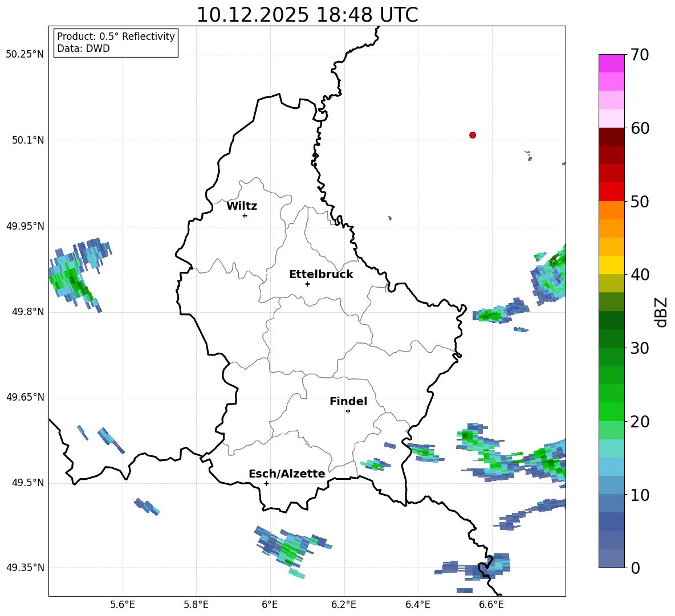
Task: Click the 60 tick on the colorbar
Action: tap(640, 128)
